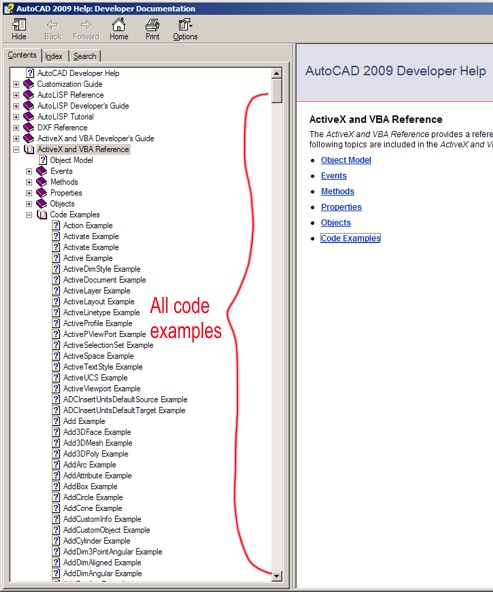
Task: Select AddCylinder Example topic
Action: click(x=97, y=541)
